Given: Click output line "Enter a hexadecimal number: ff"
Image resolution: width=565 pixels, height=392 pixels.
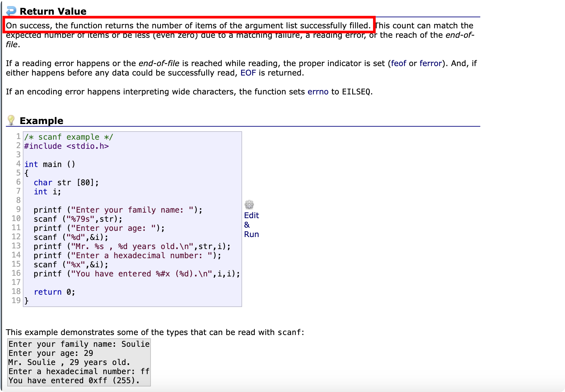Looking at the screenshot, I should pyautogui.click(x=79, y=371).
